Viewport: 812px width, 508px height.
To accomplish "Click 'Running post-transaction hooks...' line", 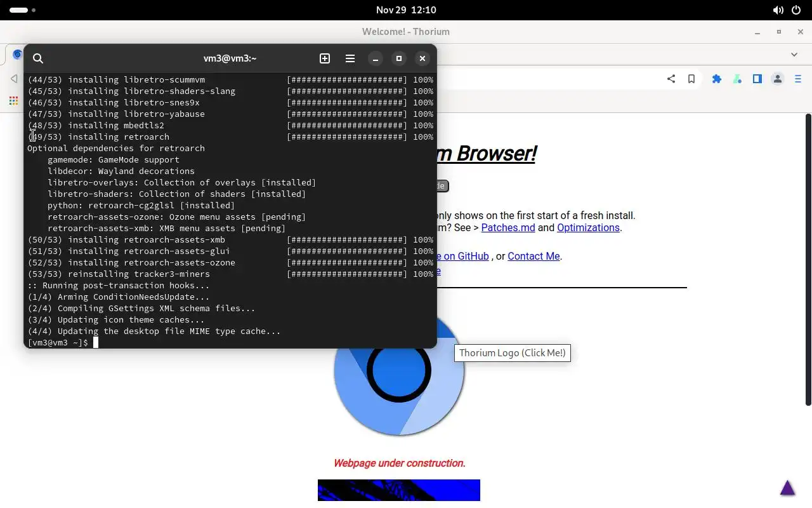I will click(119, 285).
